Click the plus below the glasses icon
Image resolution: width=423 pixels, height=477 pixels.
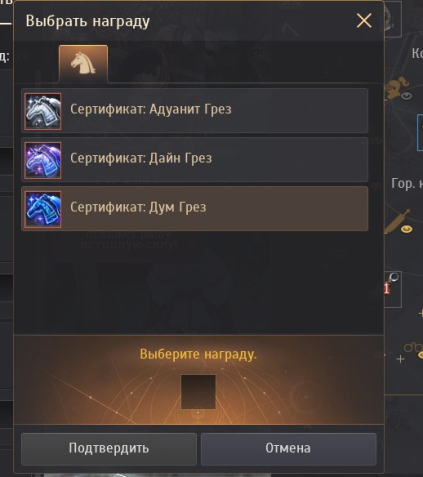pos(400,359)
